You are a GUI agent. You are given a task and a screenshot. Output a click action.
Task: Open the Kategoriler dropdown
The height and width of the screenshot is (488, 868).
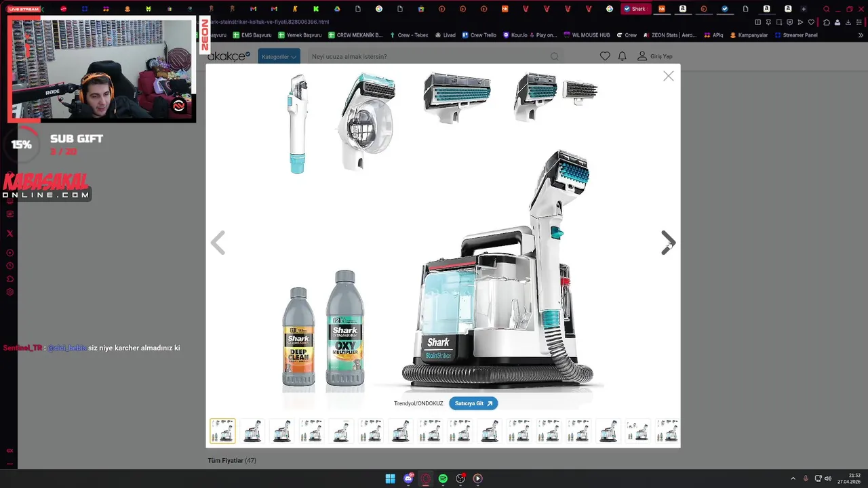click(279, 56)
